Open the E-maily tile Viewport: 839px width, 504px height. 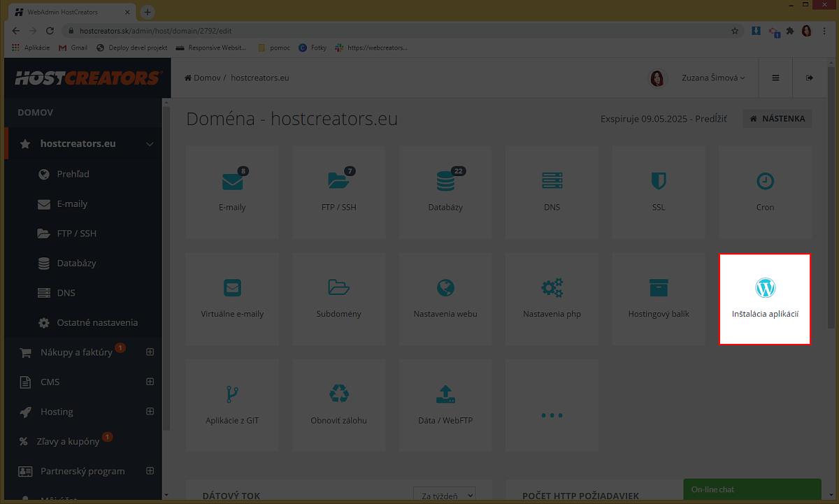pyautogui.click(x=232, y=192)
